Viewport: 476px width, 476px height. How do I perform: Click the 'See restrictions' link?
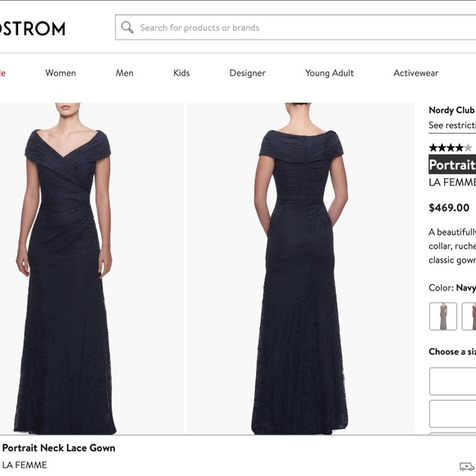(x=452, y=125)
